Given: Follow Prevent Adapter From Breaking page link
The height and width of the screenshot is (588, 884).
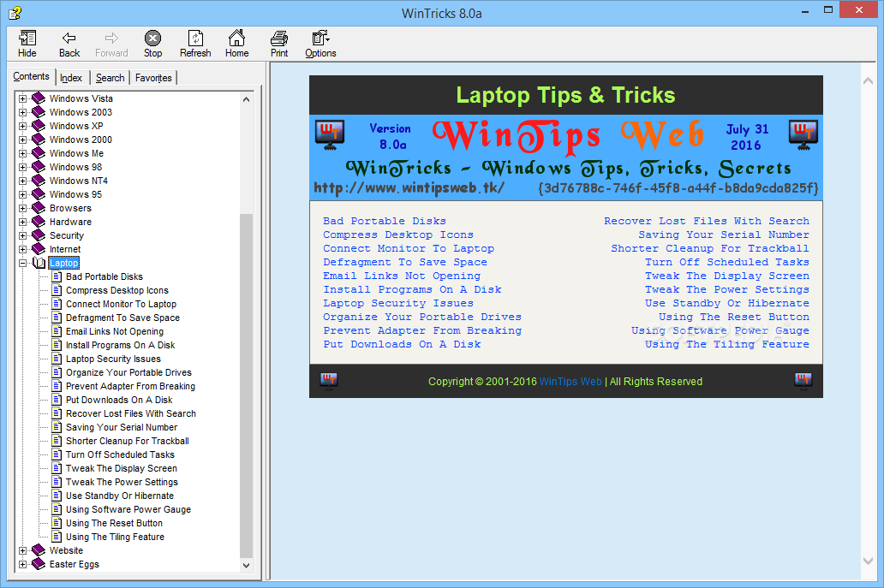Looking at the screenshot, I should point(422,330).
